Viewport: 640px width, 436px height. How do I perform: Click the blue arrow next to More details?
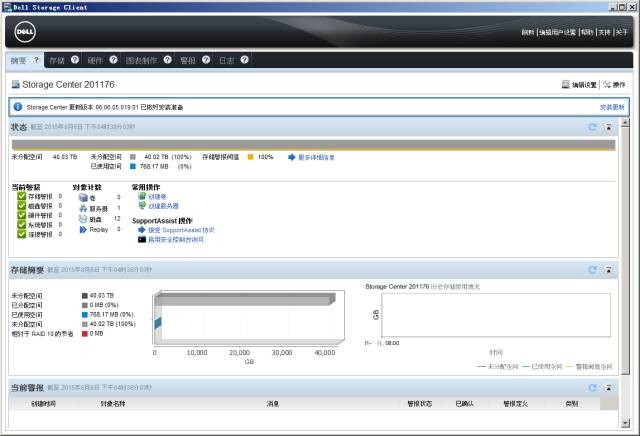[291, 157]
